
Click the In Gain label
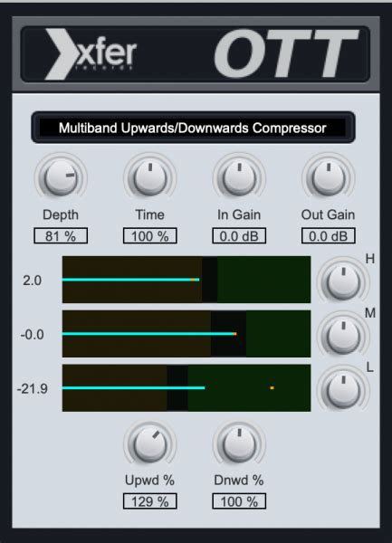(239, 214)
